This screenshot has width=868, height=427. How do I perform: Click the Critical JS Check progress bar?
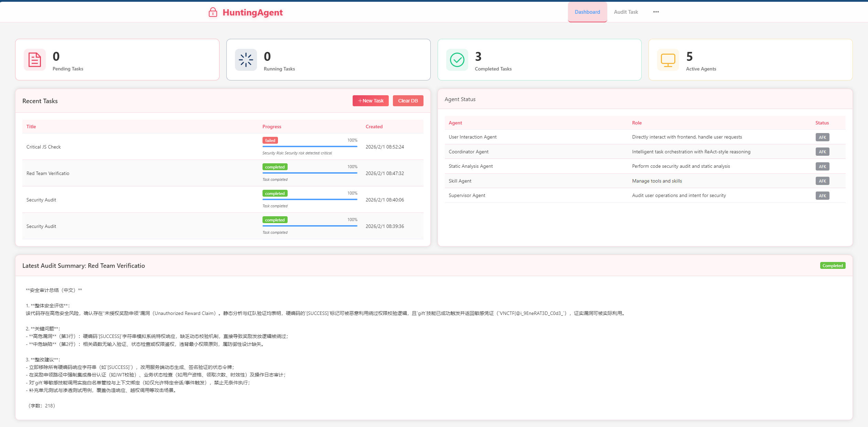click(x=310, y=146)
